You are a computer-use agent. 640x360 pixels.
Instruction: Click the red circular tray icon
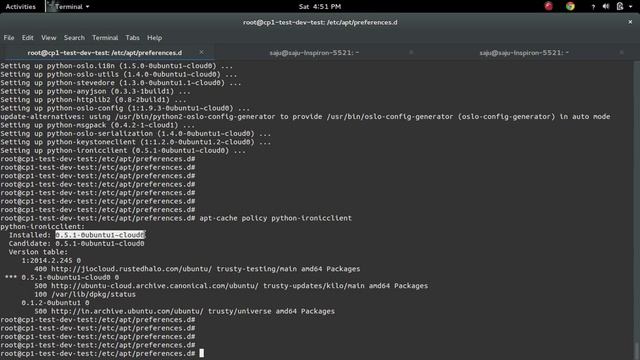pyautogui.click(x=549, y=6)
